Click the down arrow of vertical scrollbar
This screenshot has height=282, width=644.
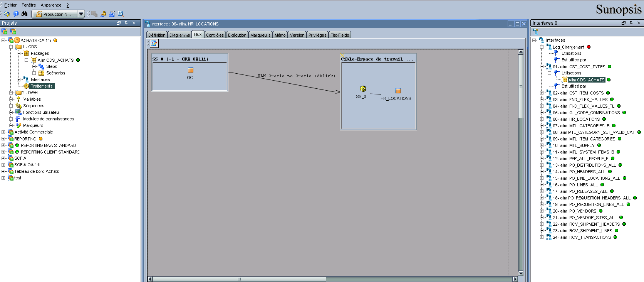521,273
